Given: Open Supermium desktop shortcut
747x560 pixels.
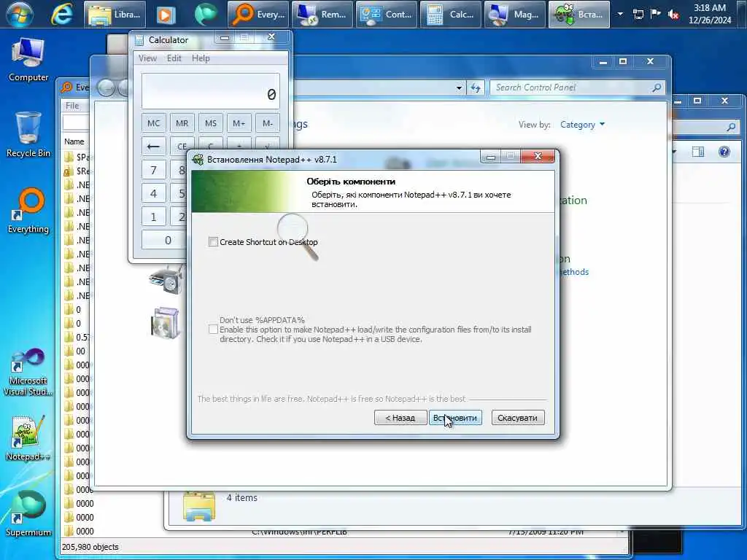Looking at the screenshot, I should click(28, 514).
